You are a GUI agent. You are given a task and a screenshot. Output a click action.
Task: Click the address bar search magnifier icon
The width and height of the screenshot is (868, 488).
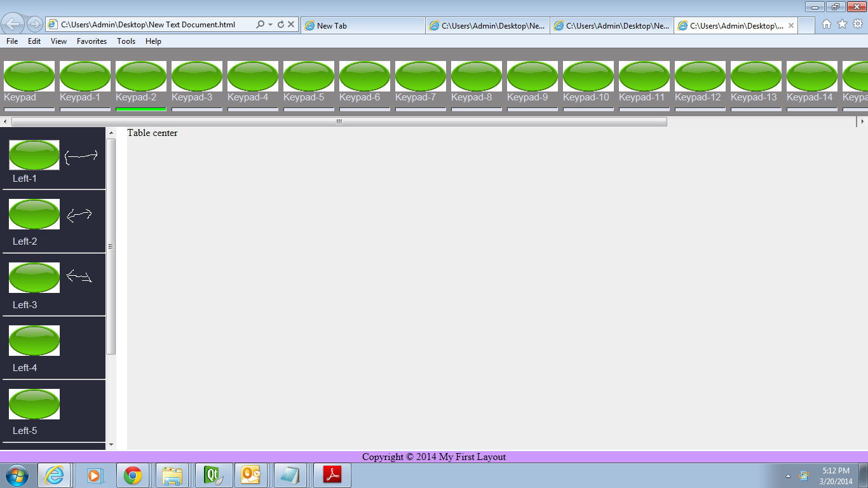pos(260,25)
